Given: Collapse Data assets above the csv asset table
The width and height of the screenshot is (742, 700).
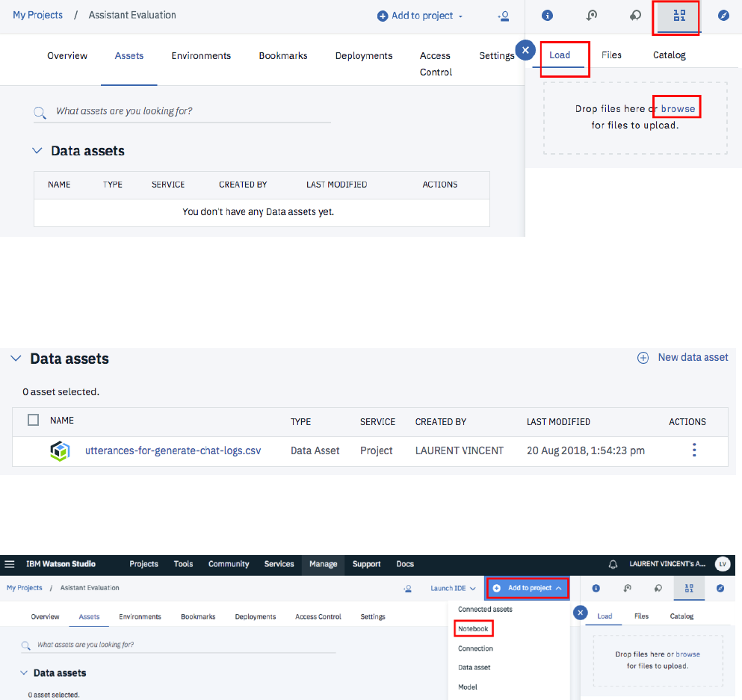Looking at the screenshot, I should [16, 358].
